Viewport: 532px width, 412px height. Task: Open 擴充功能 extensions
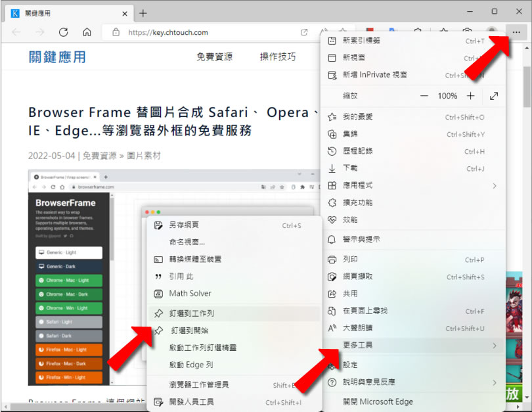[x=412, y=202]
